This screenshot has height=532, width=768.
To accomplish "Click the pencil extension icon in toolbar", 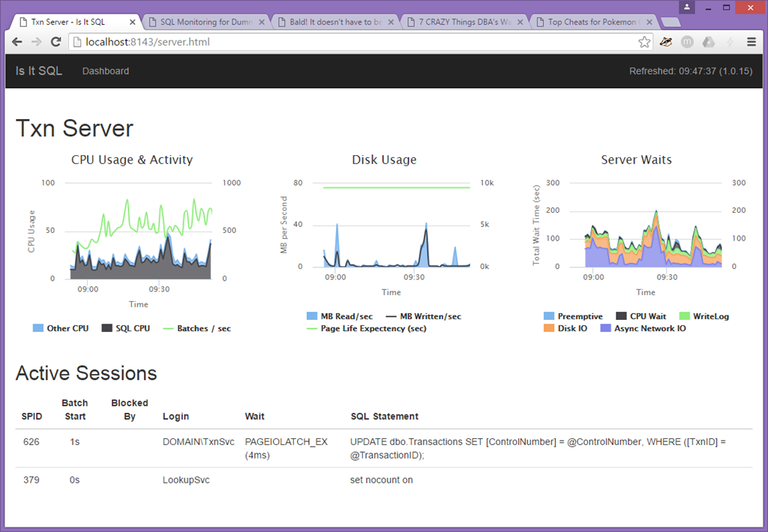I will coord(666,42).
